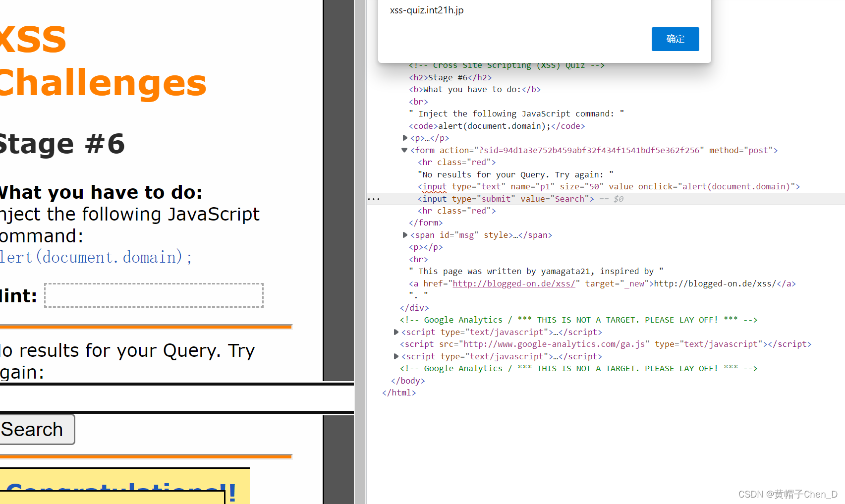Click the form action sid attribute value
845x504 pixels.
pyautogui.click(x=589, y=150)
